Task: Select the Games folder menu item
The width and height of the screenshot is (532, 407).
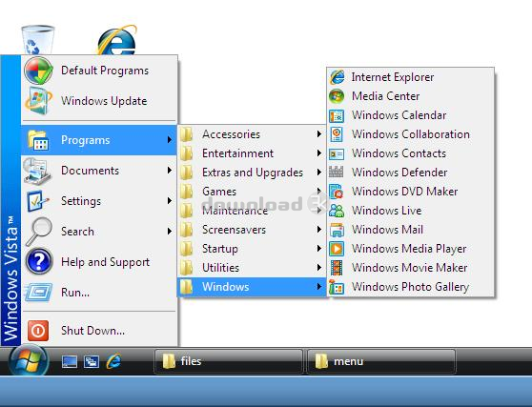Action: pyautogui.click(x=252, y=192)
